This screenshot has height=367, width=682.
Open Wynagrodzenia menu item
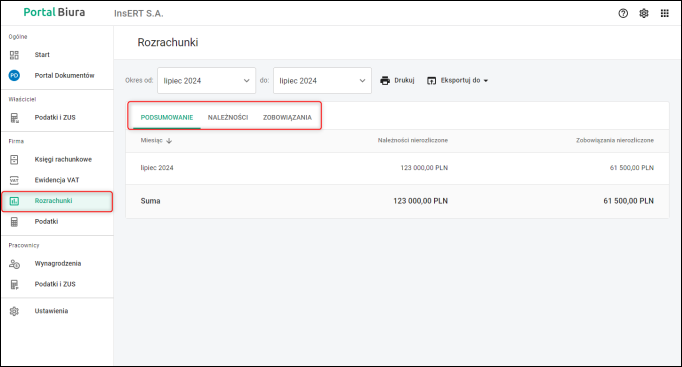[58, 264]
